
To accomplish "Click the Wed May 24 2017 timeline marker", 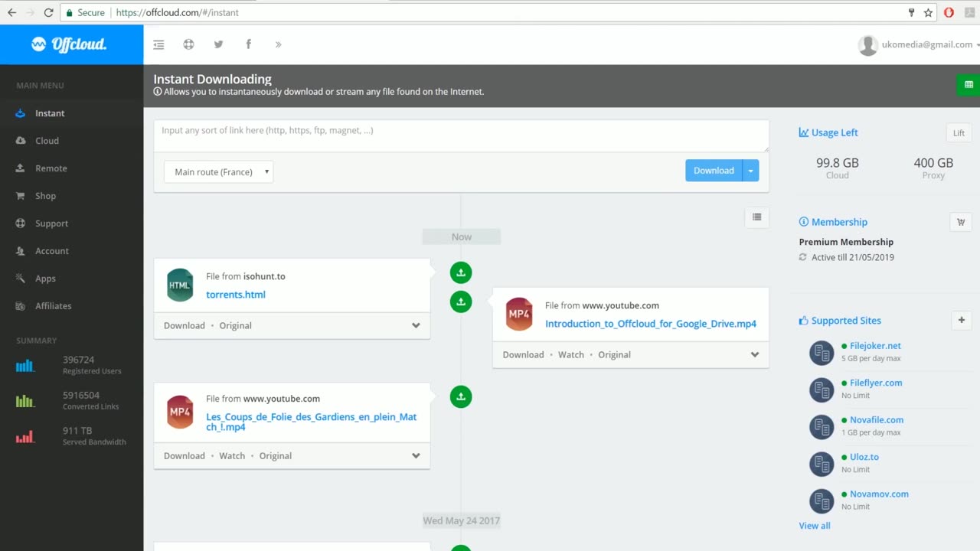I will (x=462, y=520).
